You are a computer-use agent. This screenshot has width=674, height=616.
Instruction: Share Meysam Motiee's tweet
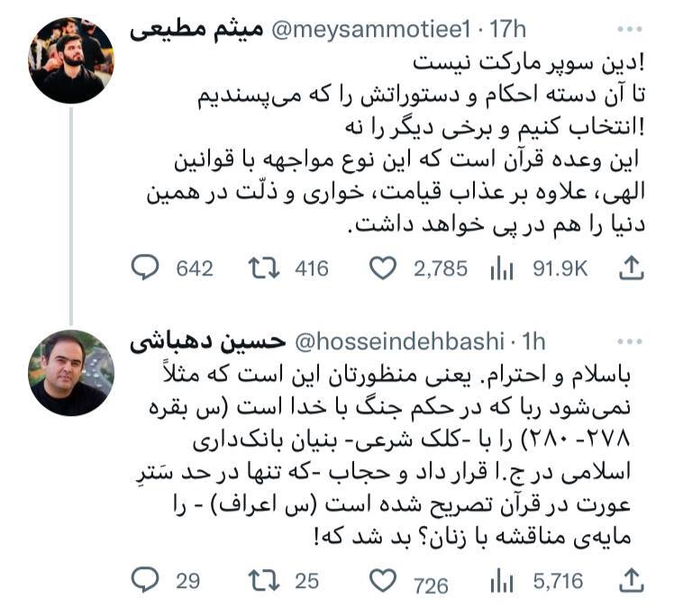(x=633, y=267)
